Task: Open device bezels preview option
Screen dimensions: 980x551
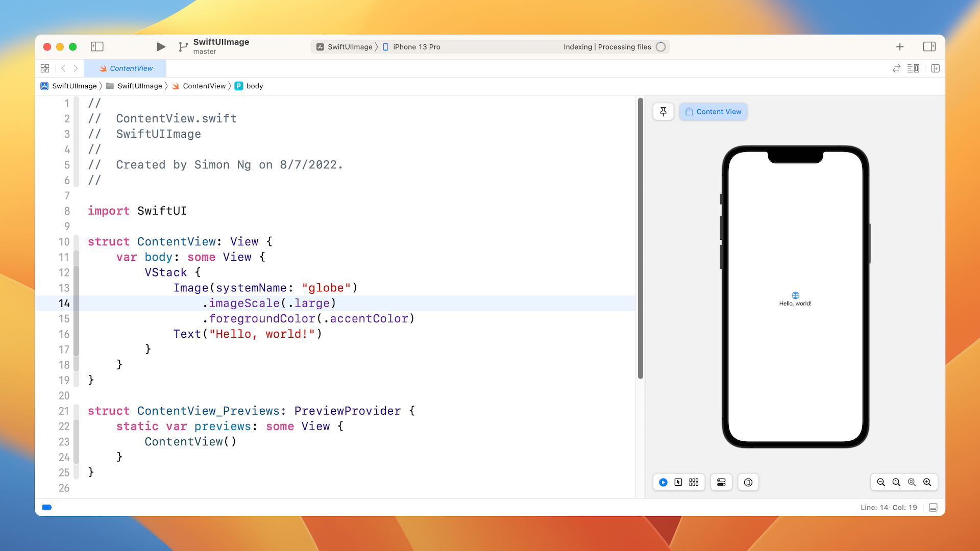Action: pyautogui.click(x=748, y=482)
